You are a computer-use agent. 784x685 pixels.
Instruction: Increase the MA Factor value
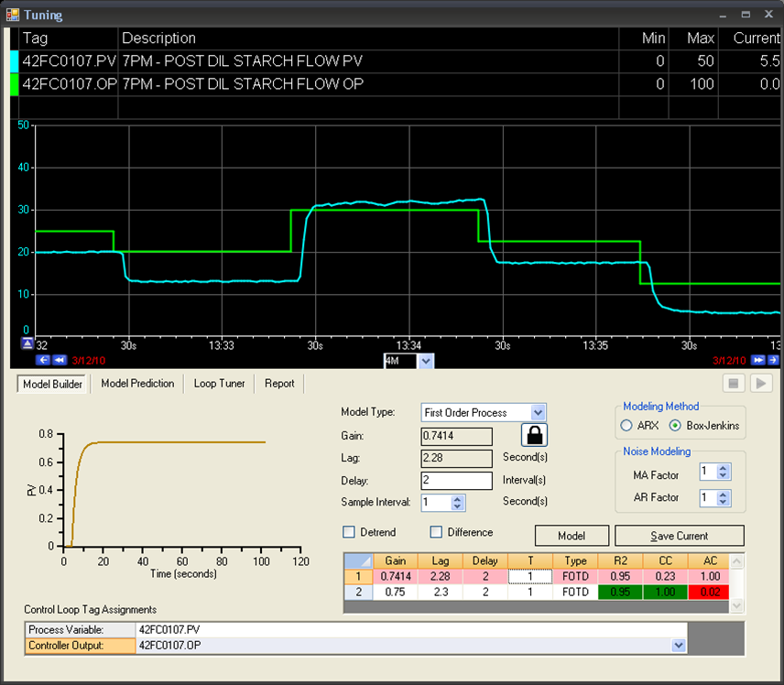coord(723,468)
